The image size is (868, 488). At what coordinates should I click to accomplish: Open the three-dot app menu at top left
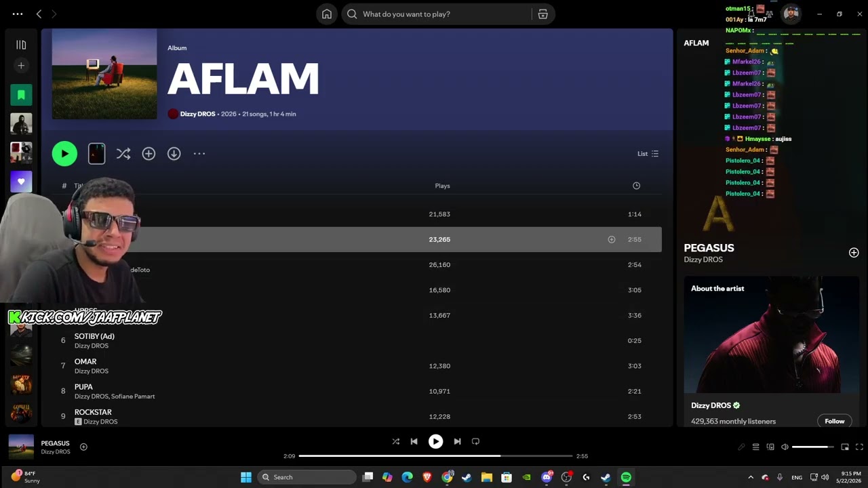pyautogui.click(x=18, y=14)
